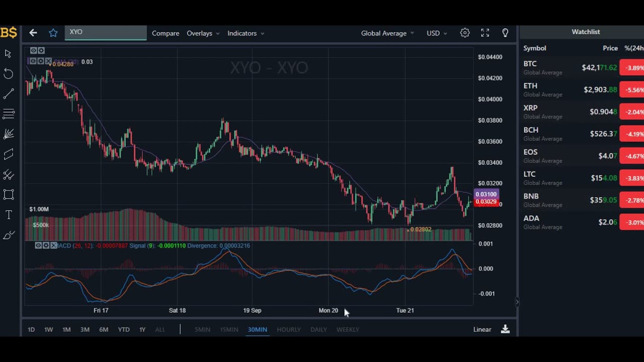Select the 1D time range
The image size is (644, 362).
tap(31, 329)
